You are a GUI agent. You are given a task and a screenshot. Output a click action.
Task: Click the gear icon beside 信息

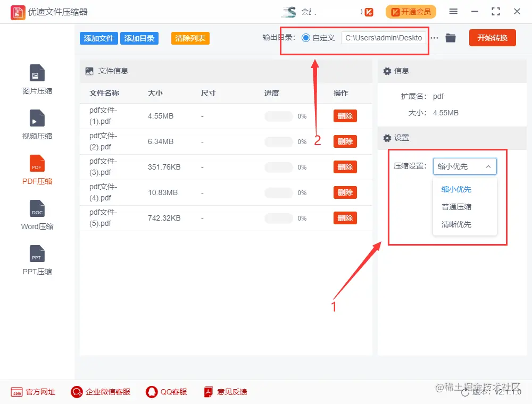coord(387,71)
